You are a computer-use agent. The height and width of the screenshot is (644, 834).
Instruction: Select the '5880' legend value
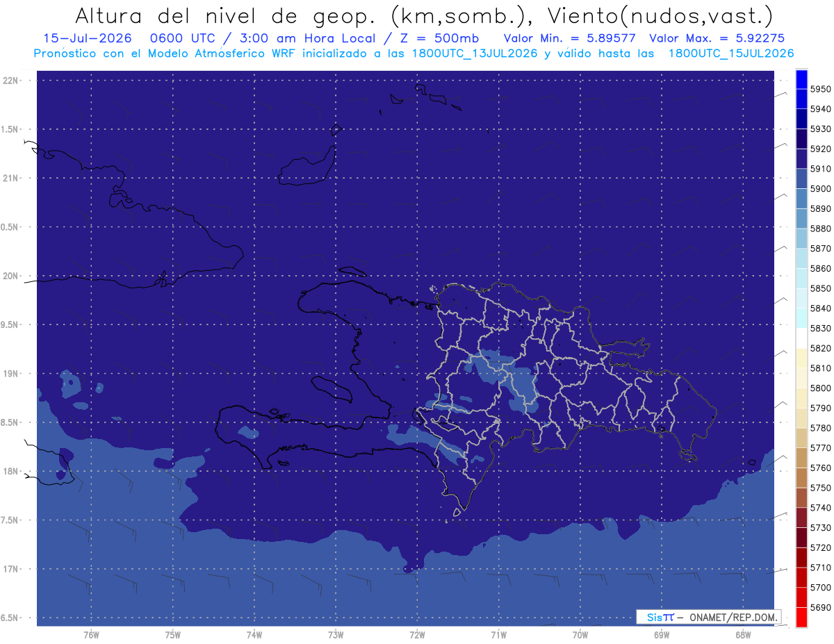coord(821,229)
